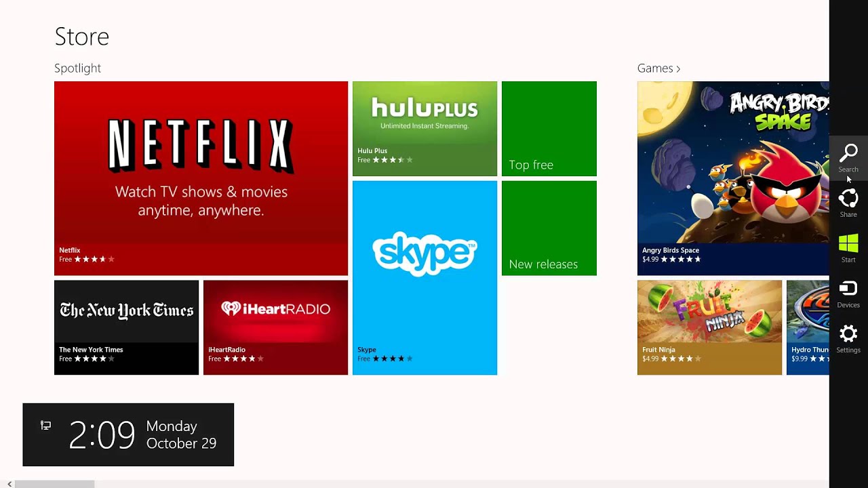Click the horizontal scrollbar thumb
This screenshot has width=868, height=488.
point(54,484)
